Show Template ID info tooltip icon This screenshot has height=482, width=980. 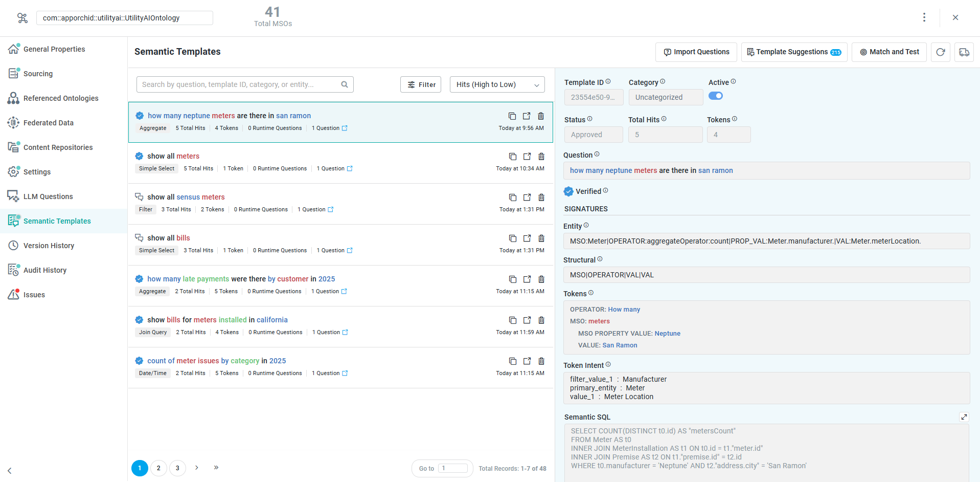coord(608,81)
